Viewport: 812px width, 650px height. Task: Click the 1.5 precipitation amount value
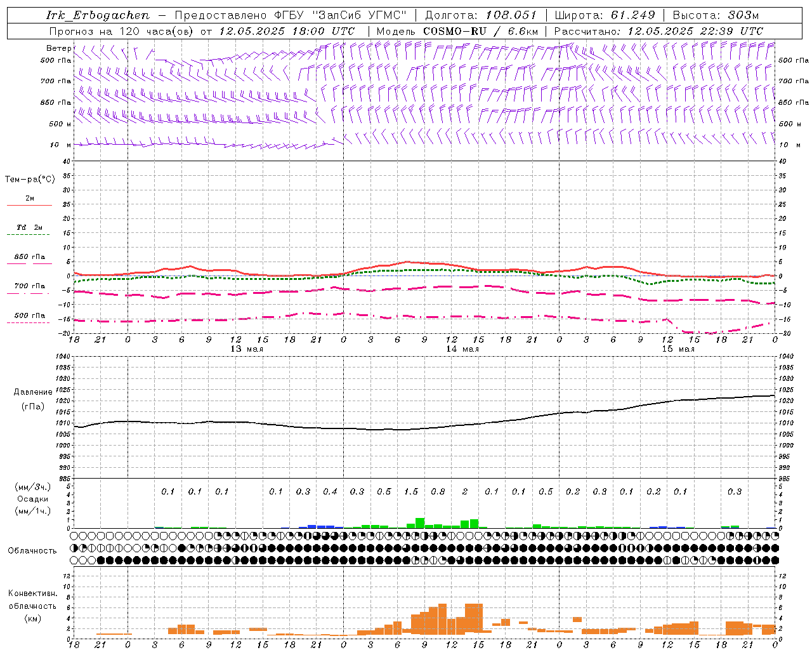(411, 492)
